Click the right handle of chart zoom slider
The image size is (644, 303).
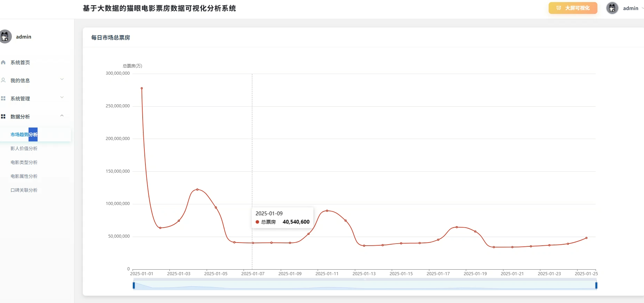[x=596, y=286]
